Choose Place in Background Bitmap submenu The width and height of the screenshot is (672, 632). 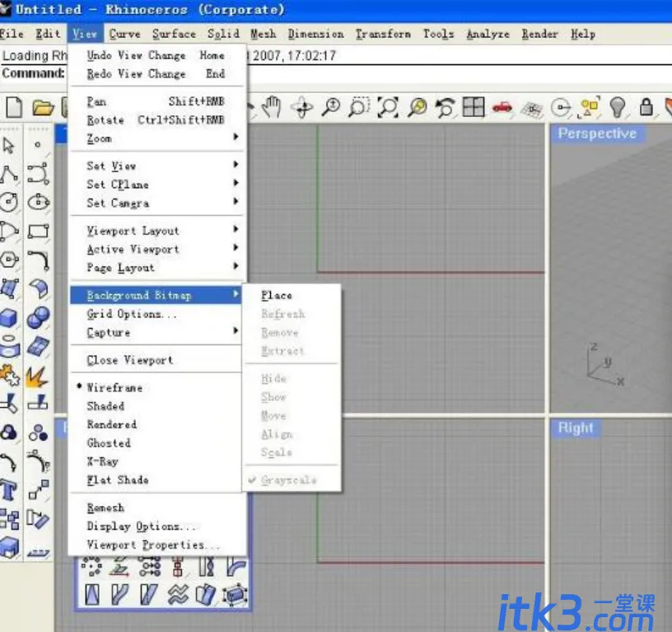[292, 296]
